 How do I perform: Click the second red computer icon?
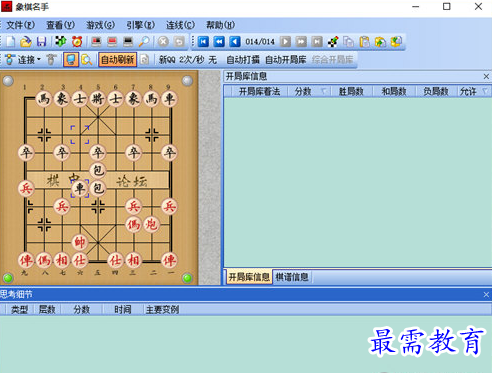coord(112,42)
